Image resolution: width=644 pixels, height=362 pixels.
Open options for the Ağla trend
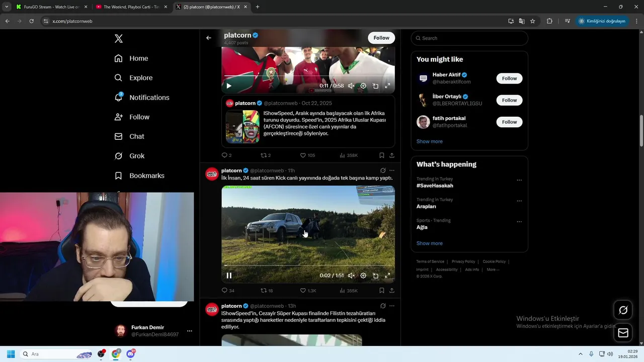(519, 222)
